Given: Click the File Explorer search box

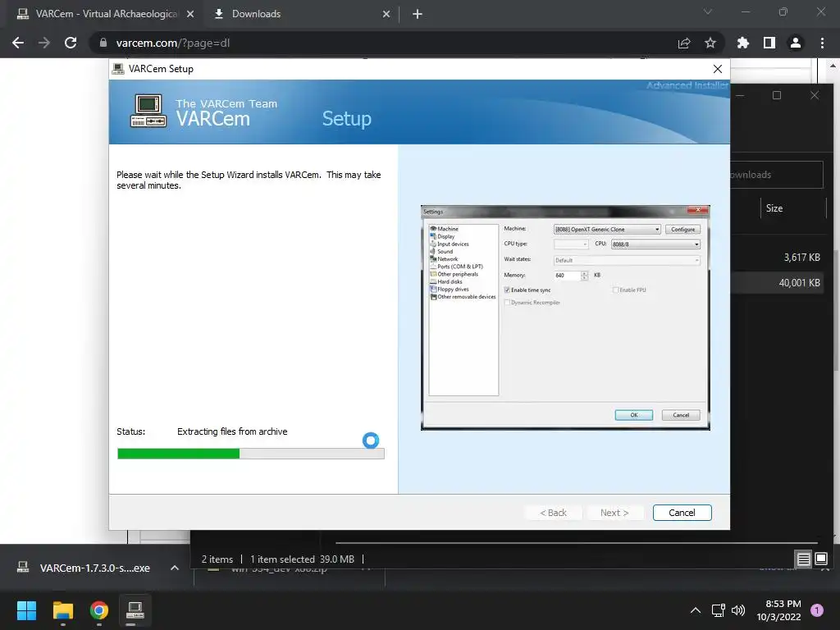Looking at the screenshot, I should (777, 175).
